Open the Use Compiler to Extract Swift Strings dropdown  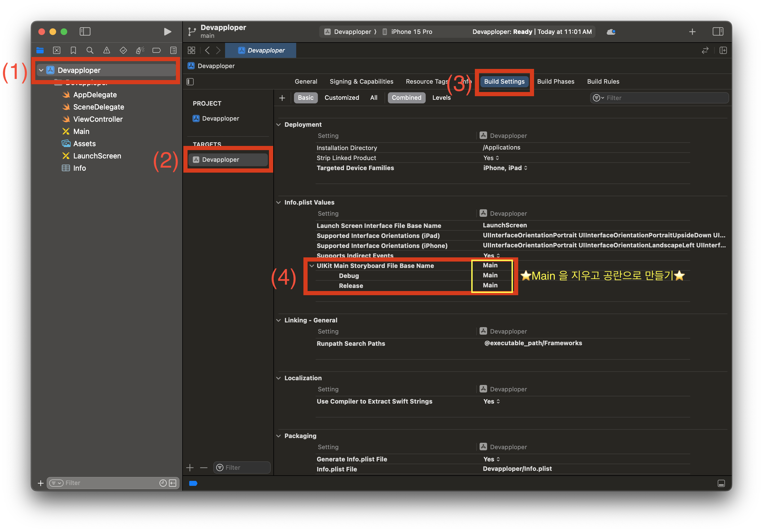(x=491, y=401)
